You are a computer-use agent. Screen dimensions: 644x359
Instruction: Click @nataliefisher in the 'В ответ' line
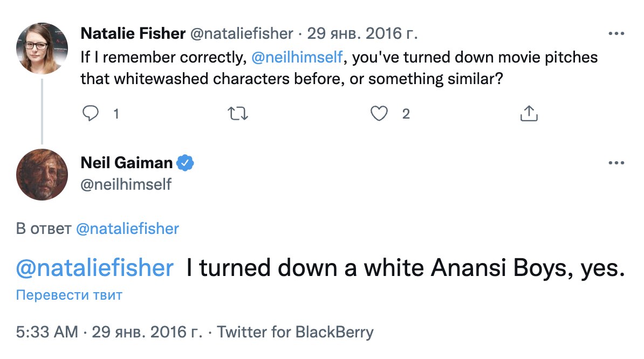click(127, 229)
